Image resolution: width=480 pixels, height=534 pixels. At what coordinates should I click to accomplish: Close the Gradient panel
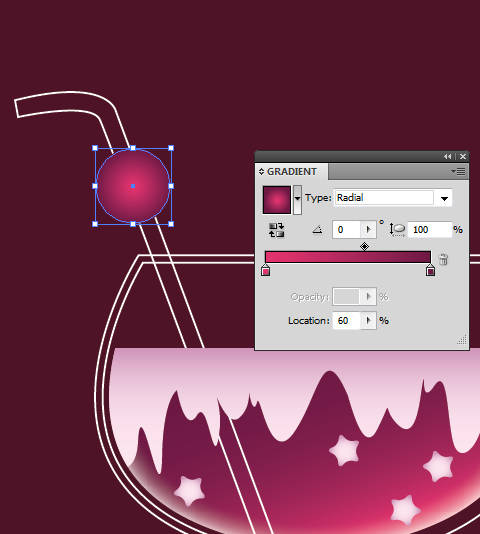click(463, 156)
